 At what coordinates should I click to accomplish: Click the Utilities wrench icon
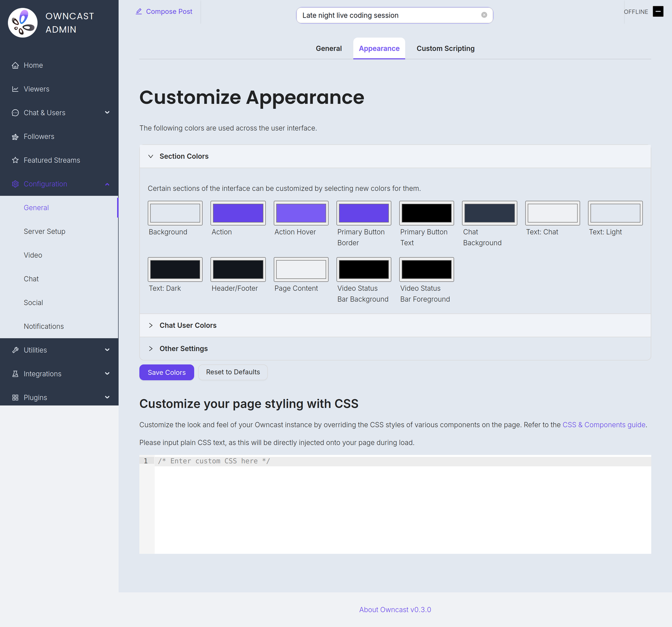click(x=16, y=350)
